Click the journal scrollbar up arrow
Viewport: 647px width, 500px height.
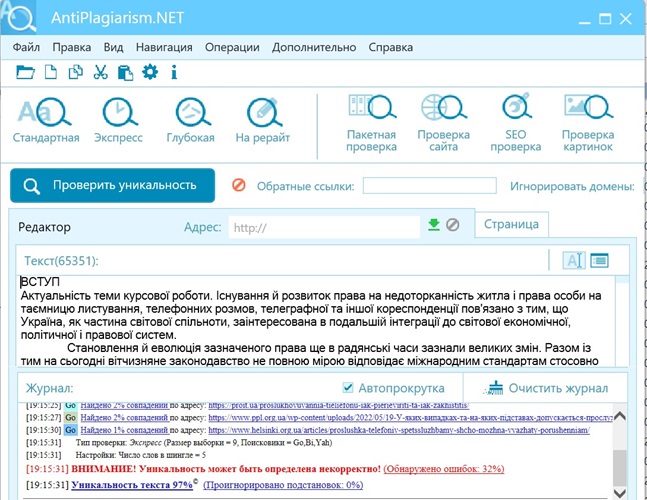coord(620,416)
